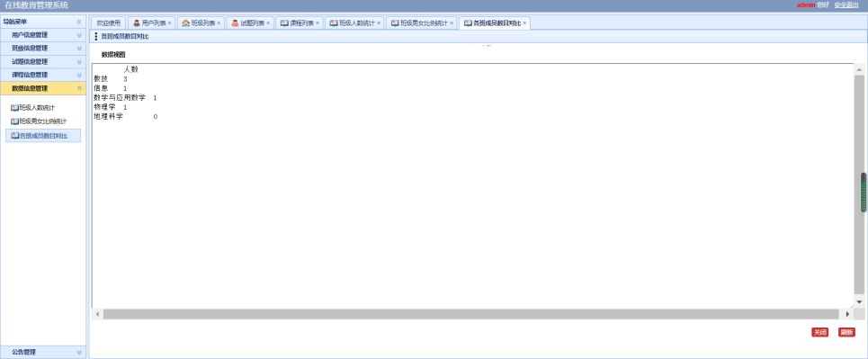This screenshot has height=359, width=868.
Task: Select 各班成员数目对比 in the sidebar
Action: [43, 136]
